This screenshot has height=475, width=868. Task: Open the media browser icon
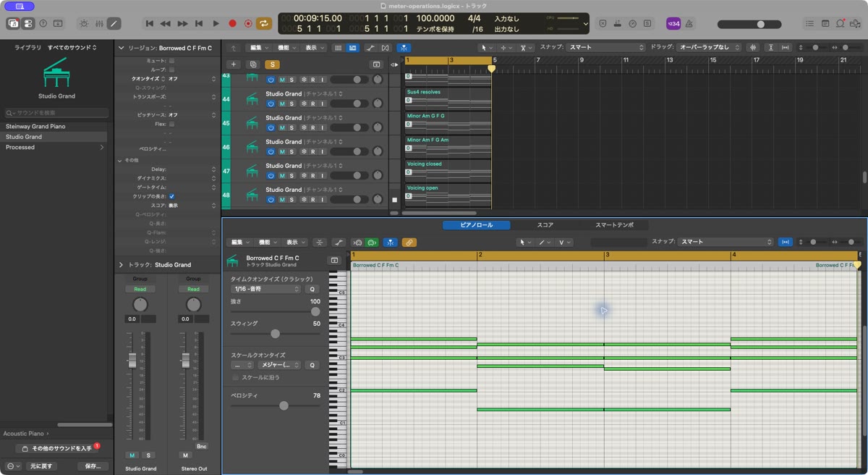point(855,23)
